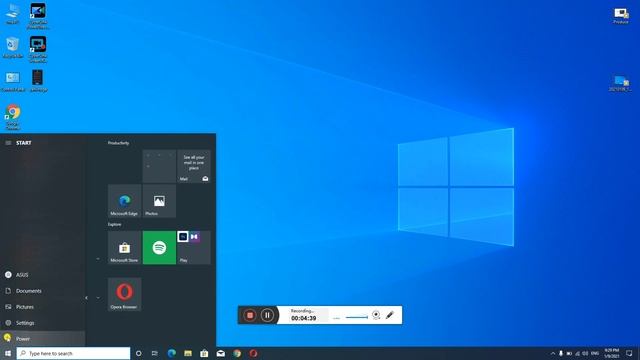Image resolution: width=640 pixels, height=360 pixels.
Task: Expand chevron next to Opera Browser group
Action: [x=98, y=298]
